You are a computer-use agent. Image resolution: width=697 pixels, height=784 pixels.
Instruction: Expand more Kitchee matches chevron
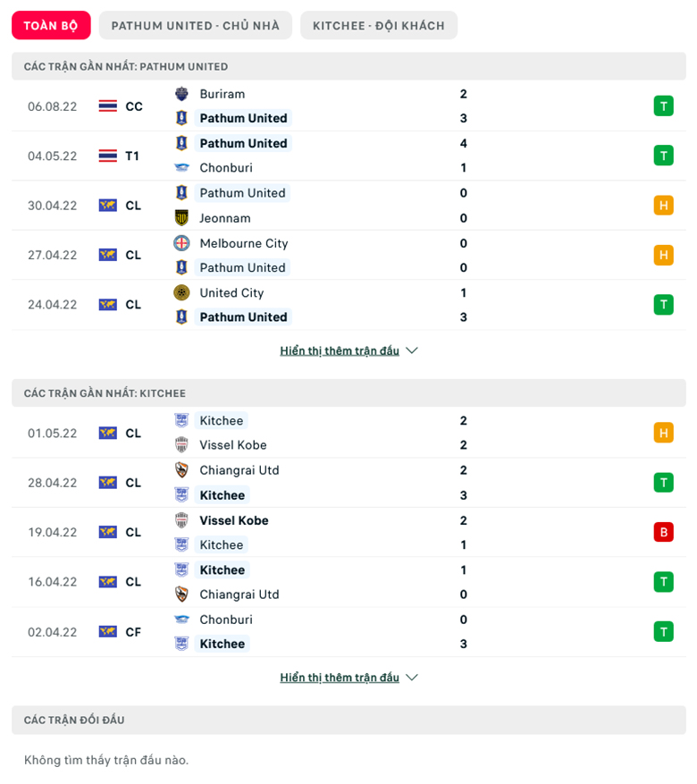(x=412, y=678)
